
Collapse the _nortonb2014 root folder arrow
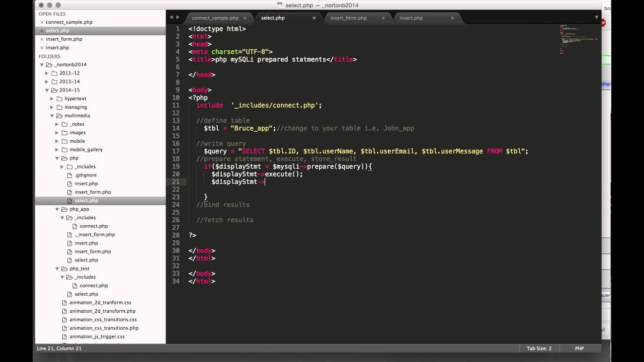[x=42, y=65]
